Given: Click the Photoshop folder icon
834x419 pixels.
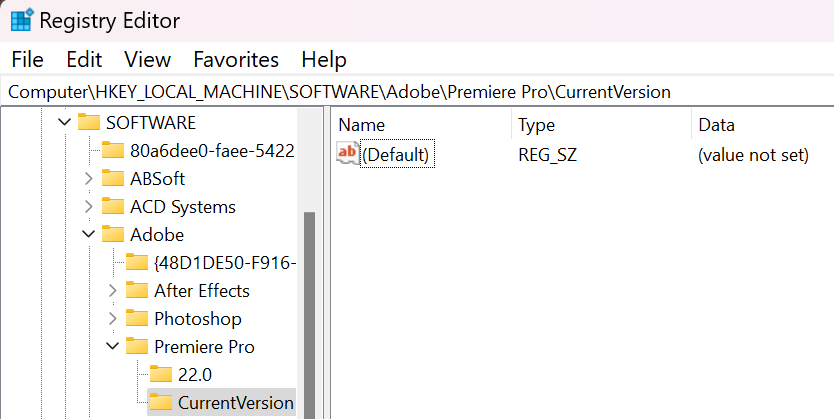Looking at the screenshot, I should pos(138,319).
